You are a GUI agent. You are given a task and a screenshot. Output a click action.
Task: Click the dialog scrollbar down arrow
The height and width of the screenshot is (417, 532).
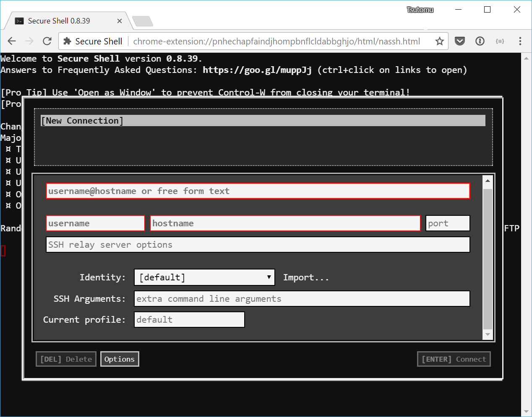click(488, 334)
